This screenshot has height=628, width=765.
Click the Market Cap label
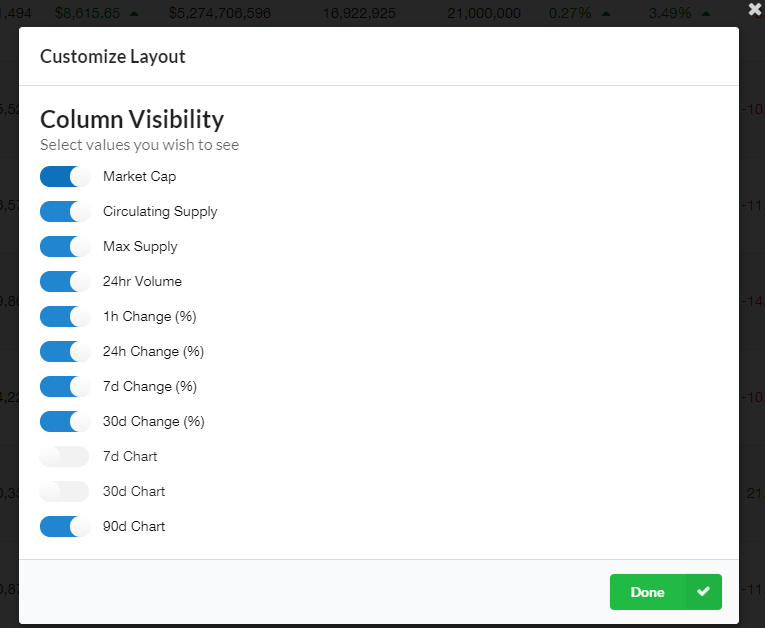point(140,176)
